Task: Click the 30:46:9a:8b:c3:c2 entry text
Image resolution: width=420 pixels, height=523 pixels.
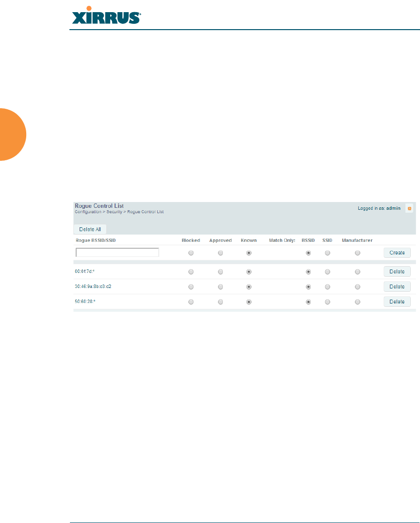Action: tap(93, 287)
